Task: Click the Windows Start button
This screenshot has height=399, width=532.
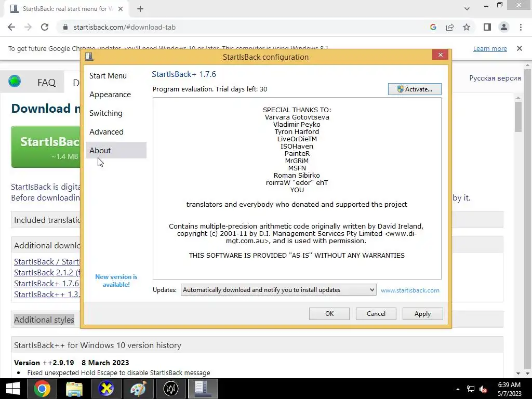Action: [x=13, y=389]
